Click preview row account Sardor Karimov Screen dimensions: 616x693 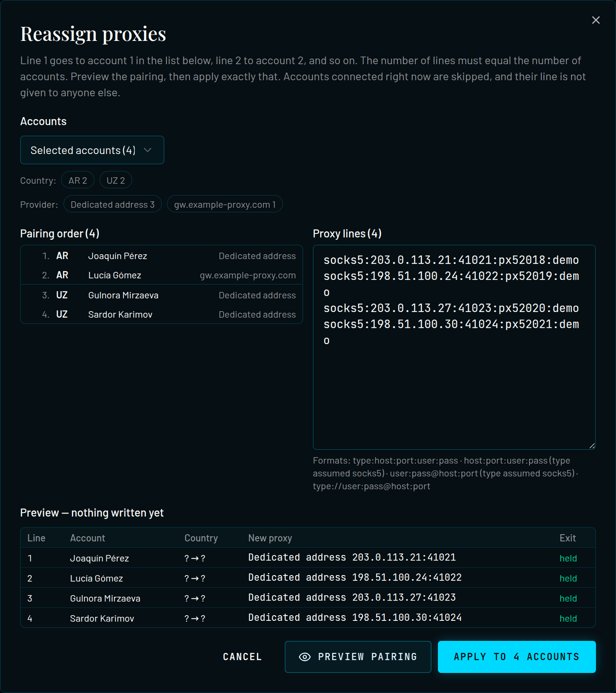point(102,619)
